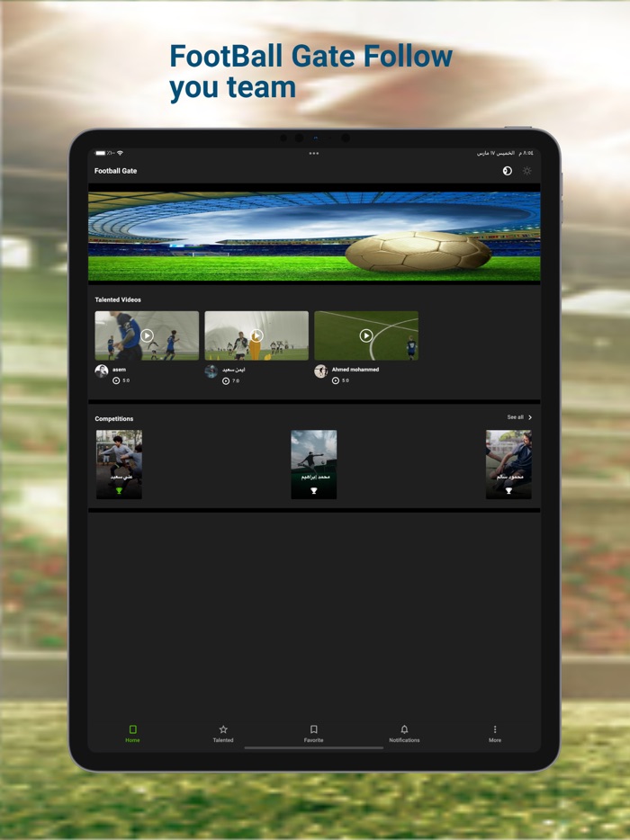Viewport: 630px width, 840px height.
Task: Play Ahmed mohammed's talented video
Action: pos(366,335)
